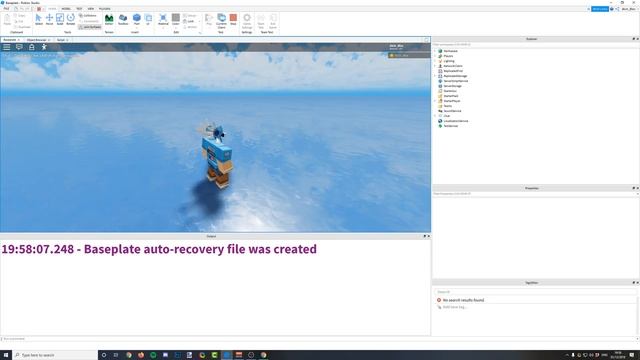Click in the Explorer filter field
640x360 pixels.
535,44
